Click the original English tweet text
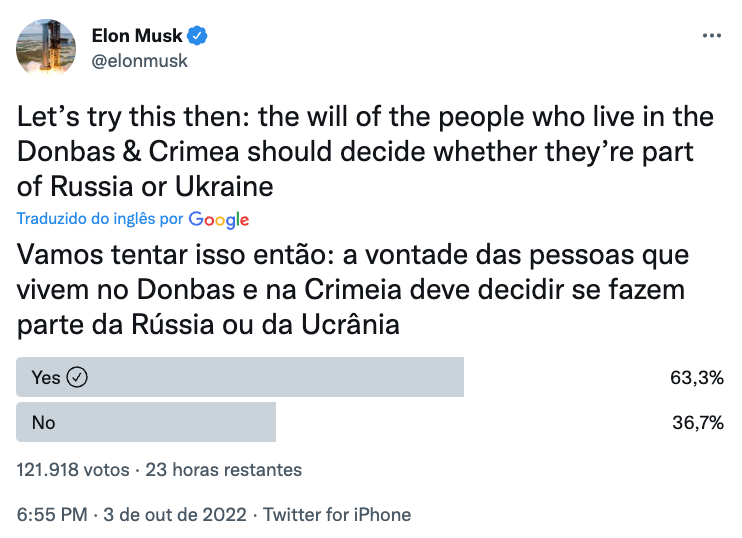Viewport: 742px width, 538px height. [x=365, y=151]
